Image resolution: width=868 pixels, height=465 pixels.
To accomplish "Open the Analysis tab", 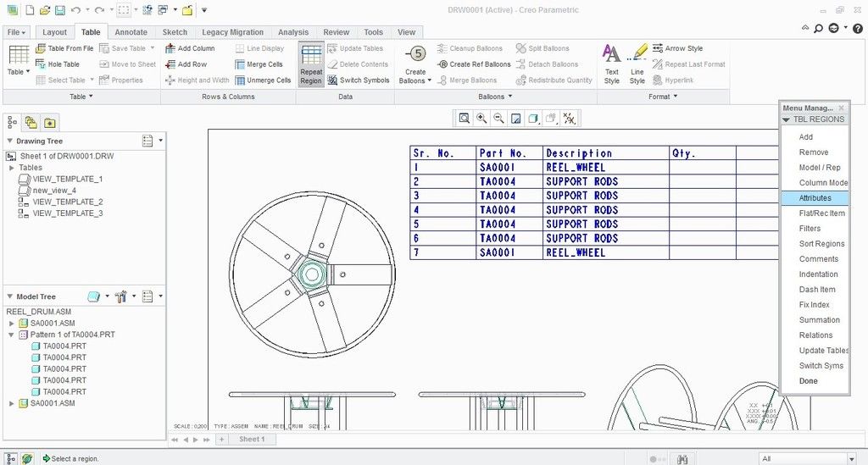I will tap(293, 33).
